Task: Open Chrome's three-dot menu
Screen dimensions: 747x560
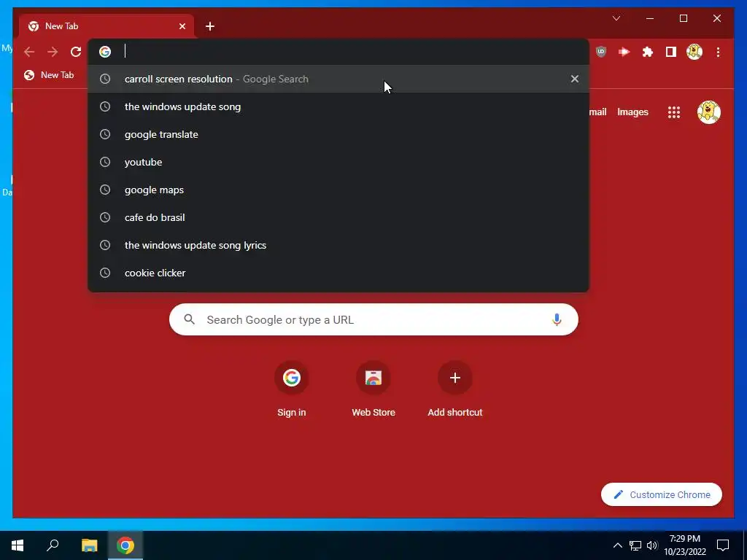Action: [718, 52]
